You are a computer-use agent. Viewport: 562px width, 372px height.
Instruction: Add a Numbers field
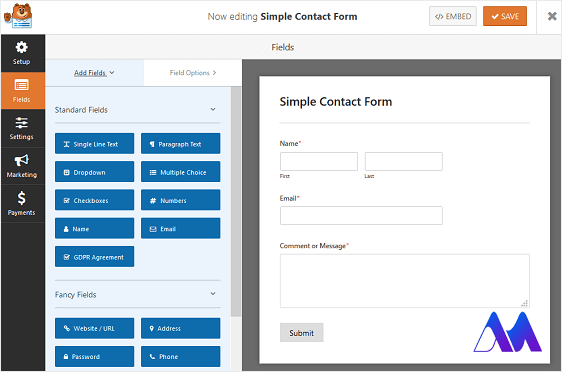tap(180, 200)
